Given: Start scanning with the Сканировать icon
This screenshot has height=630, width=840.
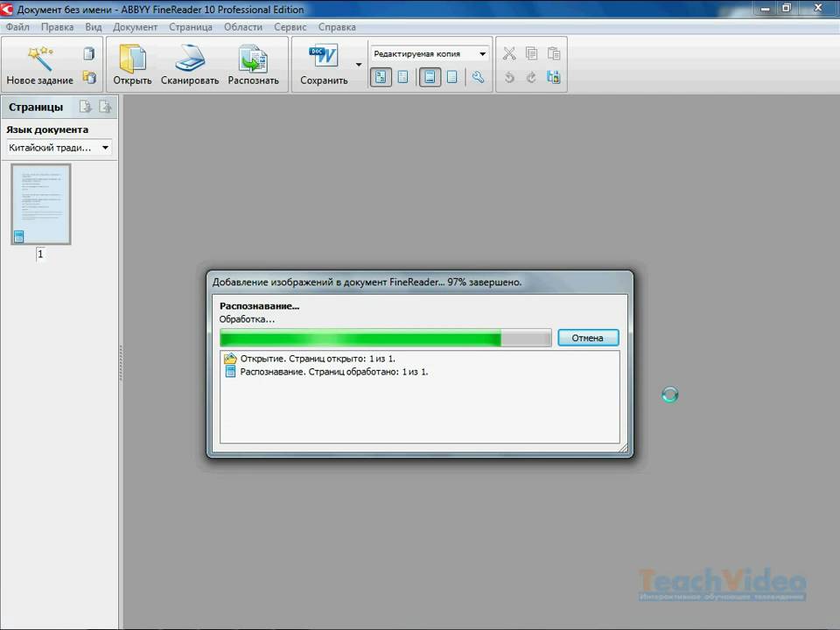Looking at the screenshot, I should 190,58.
